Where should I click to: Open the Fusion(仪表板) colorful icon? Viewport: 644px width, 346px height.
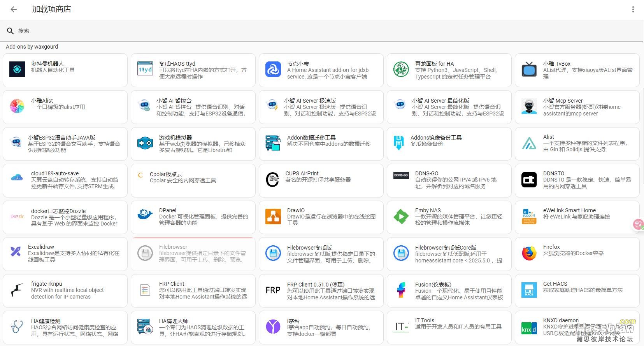pos(401,290)
